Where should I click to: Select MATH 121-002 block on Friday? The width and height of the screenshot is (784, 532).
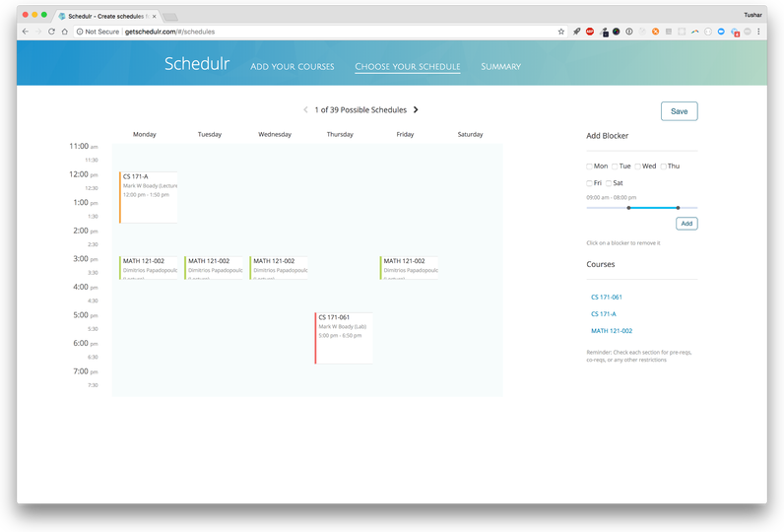coord(409,268)
